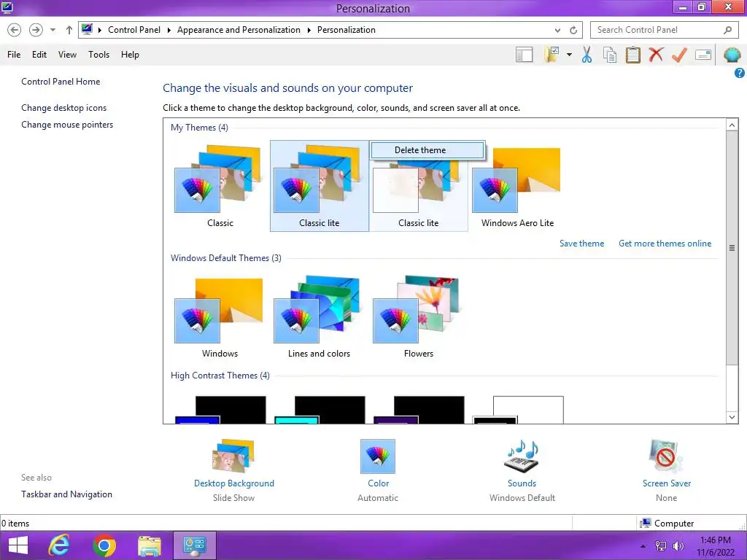Open the View menu
Screen dimensions: 747x560
point(67,55)
